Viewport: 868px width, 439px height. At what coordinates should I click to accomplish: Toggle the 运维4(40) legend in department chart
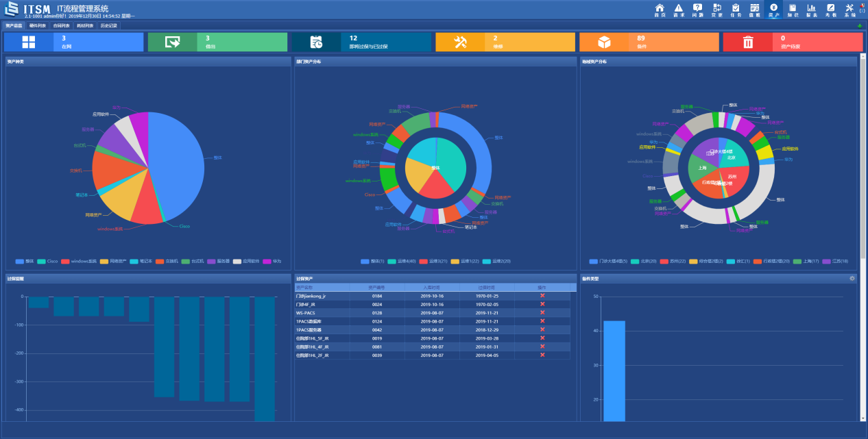(402, 261)
